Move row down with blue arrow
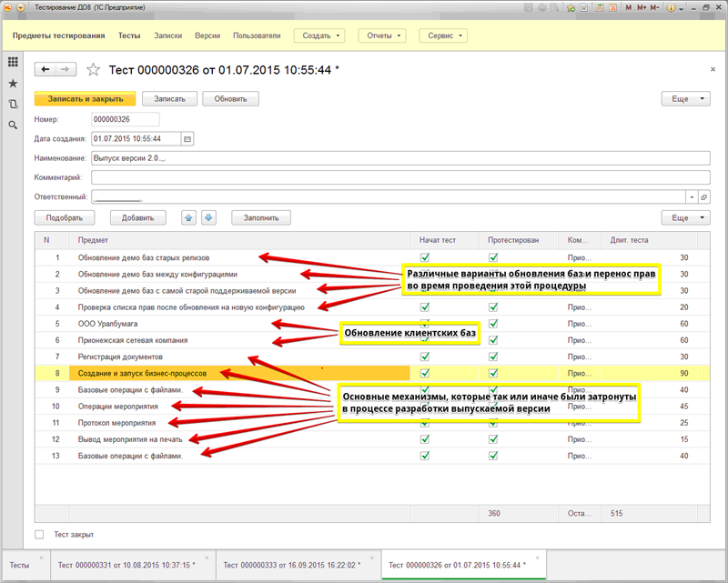The image size is (728, 583). click(x=208, y=217)
